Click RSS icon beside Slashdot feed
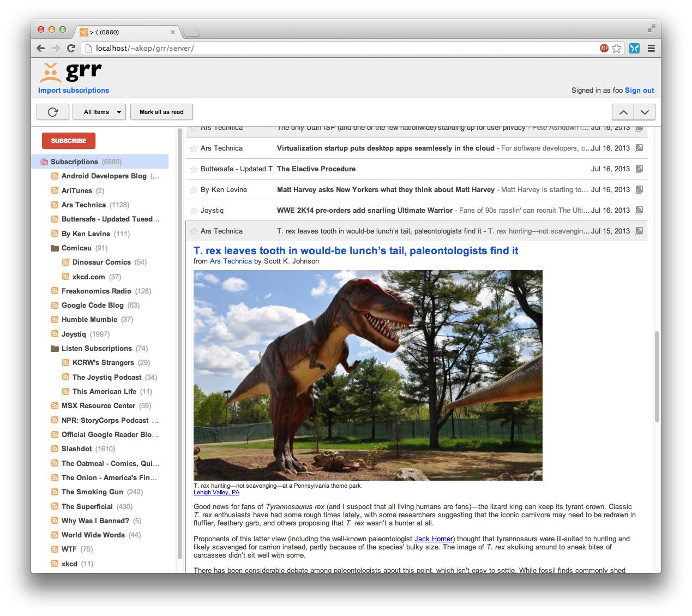 pyautogui.click(x=55, y=448)
